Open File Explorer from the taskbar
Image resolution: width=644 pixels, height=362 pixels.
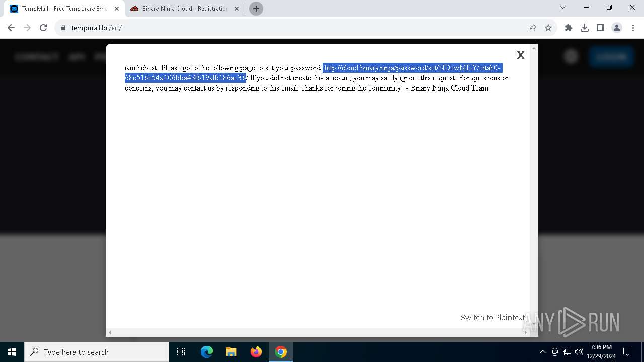tap(231, 352)
